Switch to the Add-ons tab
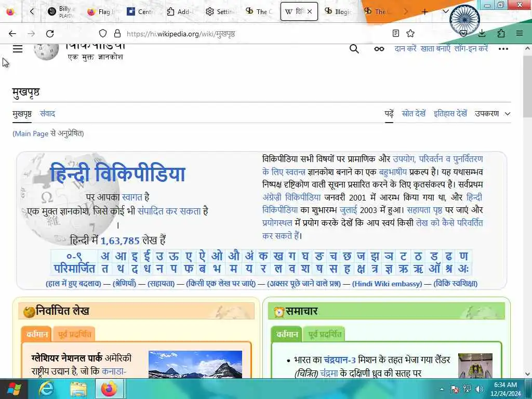 pos(179,11)
